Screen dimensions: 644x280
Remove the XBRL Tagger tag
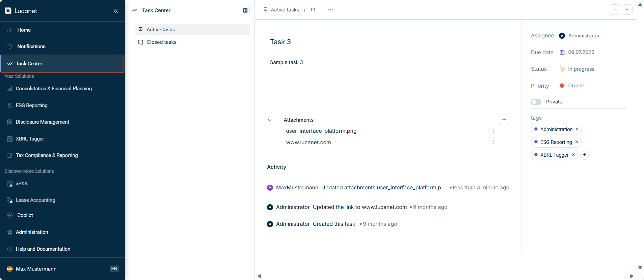[x=573, y=155]
